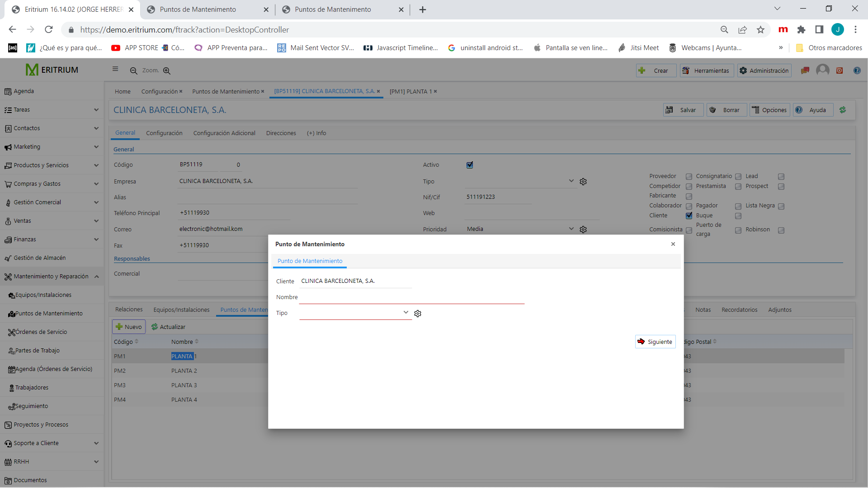This screenshot has width=868, height=488.
Task: Click the Siguiente (Next) button
Action: click(x=655, y=342)
